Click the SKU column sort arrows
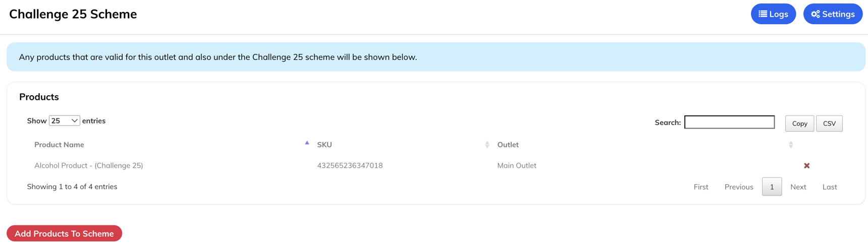Image resolution: width=868 pixels, height=248 pixels. pos(487,145)
